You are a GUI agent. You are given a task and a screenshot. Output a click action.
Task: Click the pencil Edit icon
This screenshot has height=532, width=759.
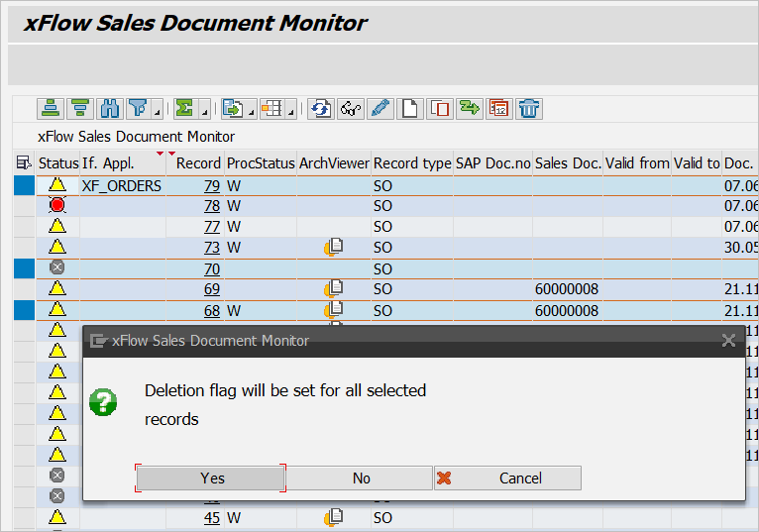[379, 109]
